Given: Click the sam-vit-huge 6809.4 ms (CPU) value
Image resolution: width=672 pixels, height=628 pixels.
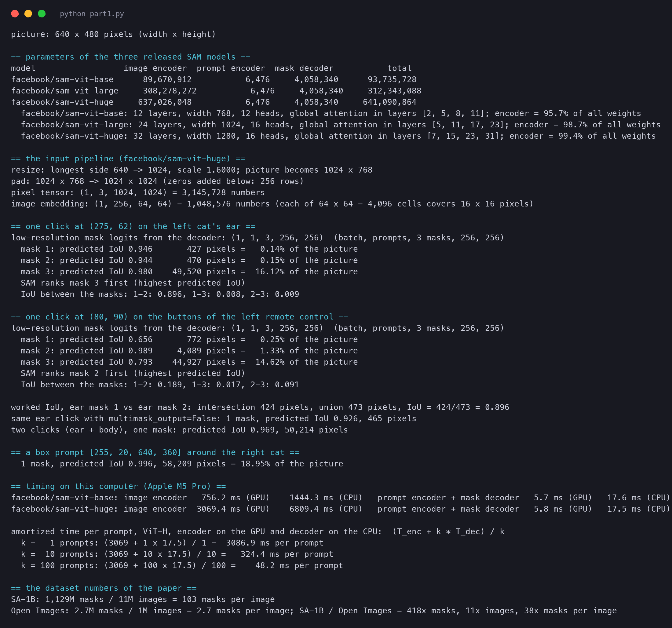Looking at the screenshot, I should tap(326, 509).
